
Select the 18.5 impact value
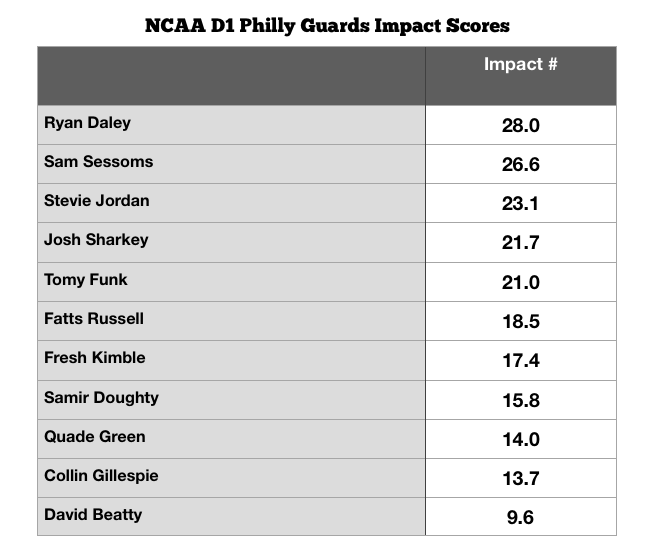[520, 322]
